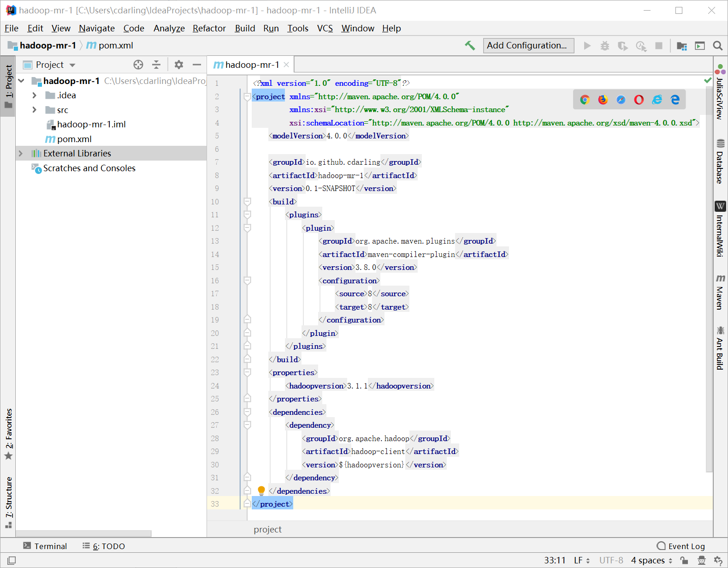Toggle the Database tool window
728x568 pixels.
tap(720, 161)
